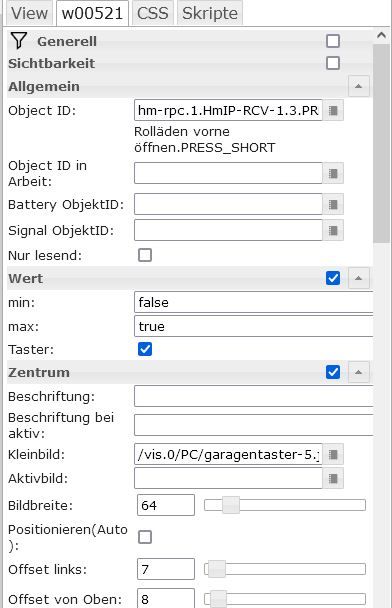
Task: Open the Skripte tab
Action: click(x=210, y=13)
